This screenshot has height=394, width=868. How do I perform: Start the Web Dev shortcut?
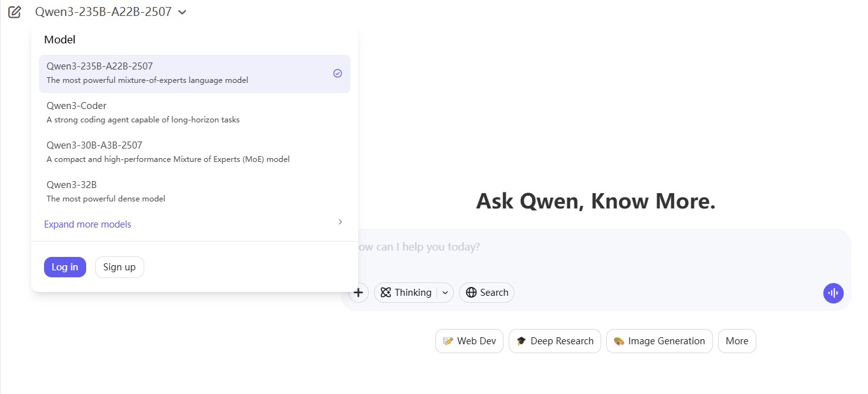470,341
